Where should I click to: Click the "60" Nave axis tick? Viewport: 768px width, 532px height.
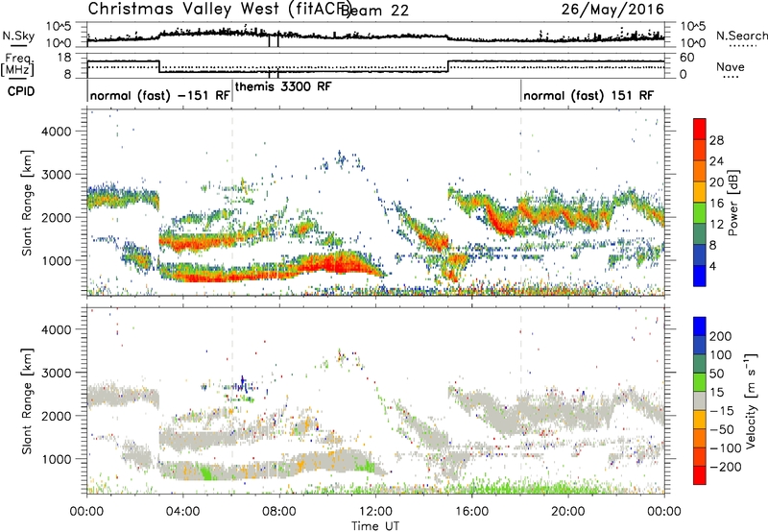point(687,58)
